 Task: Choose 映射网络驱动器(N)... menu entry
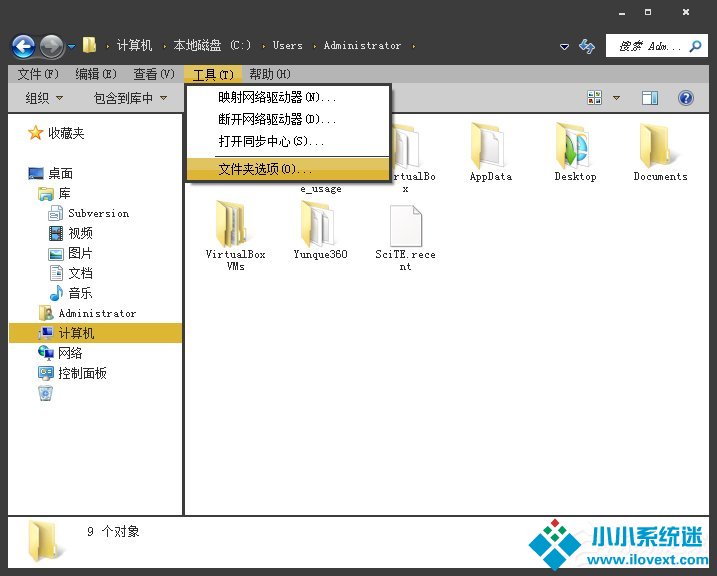(x=288, y=97)
